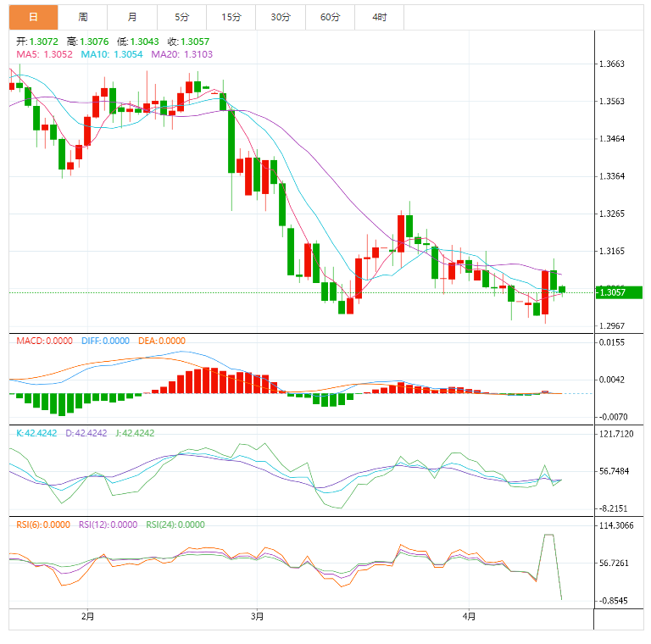Viewport: 651px width, 644px height.
Task: Click the 0.0155 MACD axis label
Action: point(611,342)
